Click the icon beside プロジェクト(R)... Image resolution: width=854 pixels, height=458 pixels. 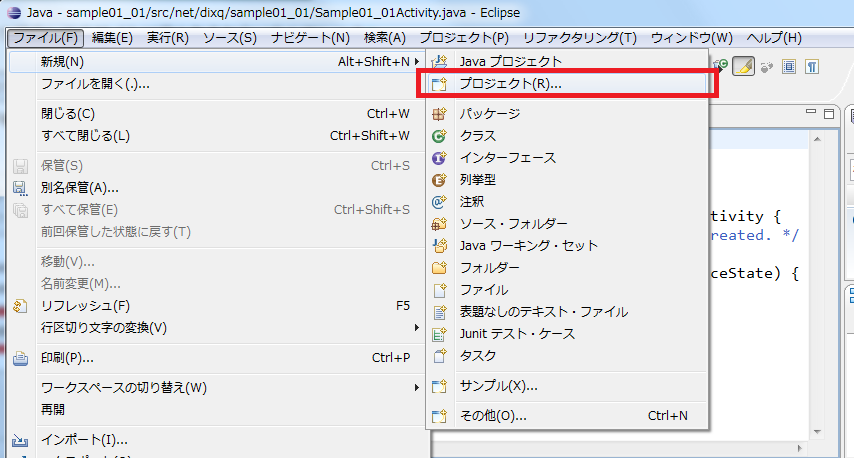pyautogui.click(x=440, y=84)
